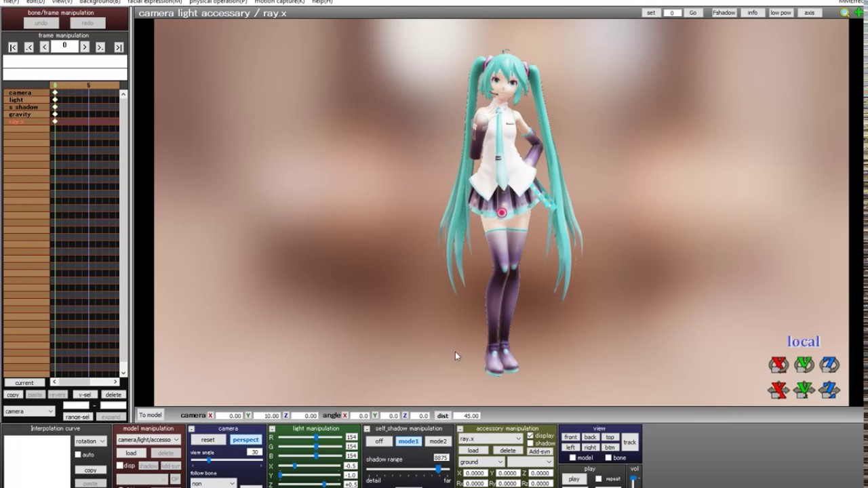Click timeline vertical scrollbar down arrow
Image resolution: width=868 pixels, height=488 pixels.
tap(123, 373)
